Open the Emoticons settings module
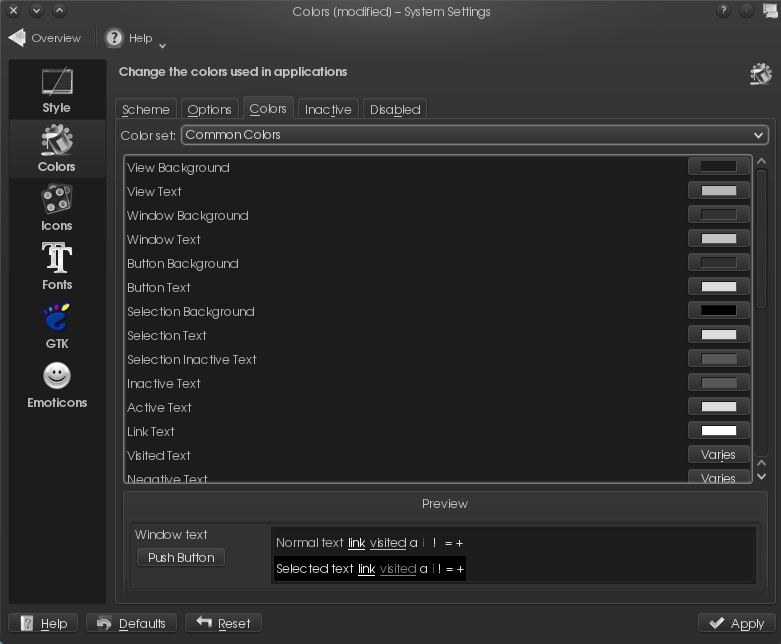This screenshot has height=644, width=781. pyautogui.click(x=57, y=385)
